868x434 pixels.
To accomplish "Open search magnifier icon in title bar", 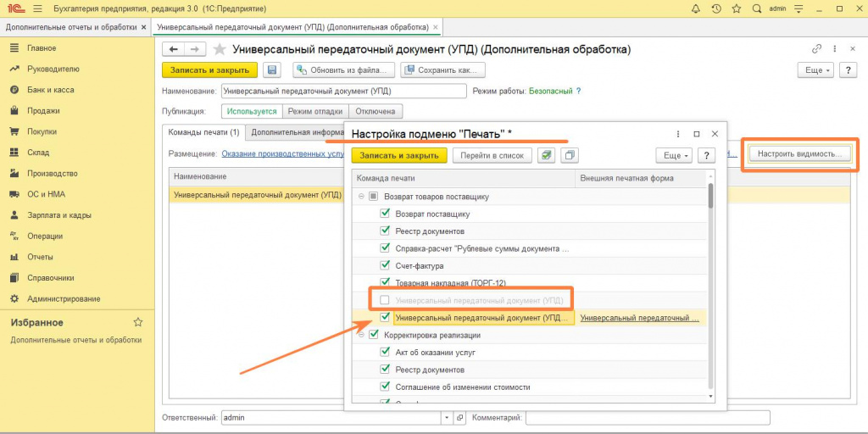I will pyautogui.click(x=756, y=8).
